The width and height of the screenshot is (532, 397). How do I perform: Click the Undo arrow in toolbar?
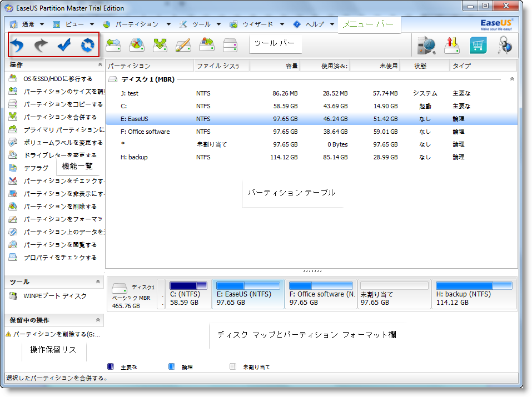[x=18, y=46]
